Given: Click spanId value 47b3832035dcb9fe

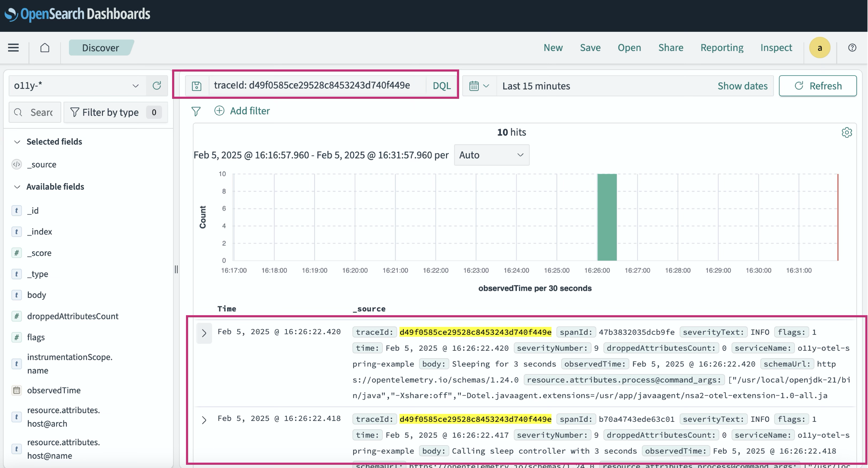Looking at the screenshot, I should [x=637, y=332].
